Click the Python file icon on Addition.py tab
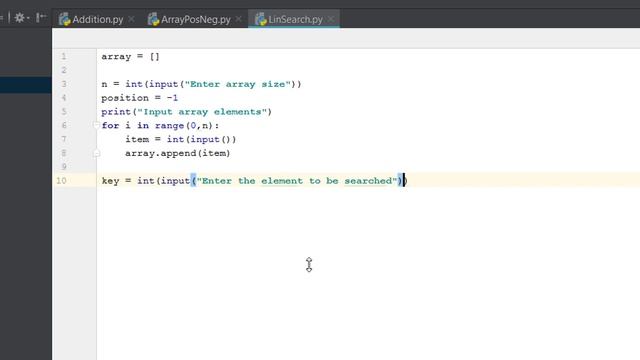The image size is (640, 360). pyautogui.click(x=64, y=19)
